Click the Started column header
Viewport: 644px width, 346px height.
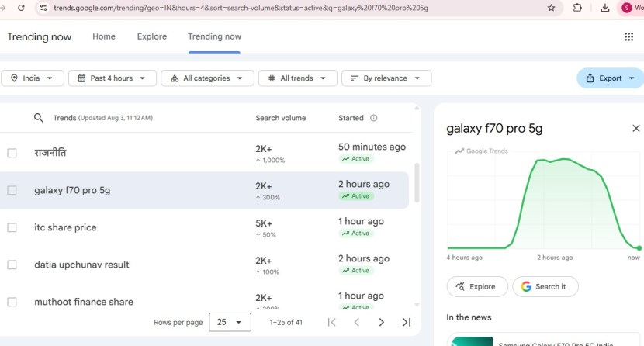[351, 118]
